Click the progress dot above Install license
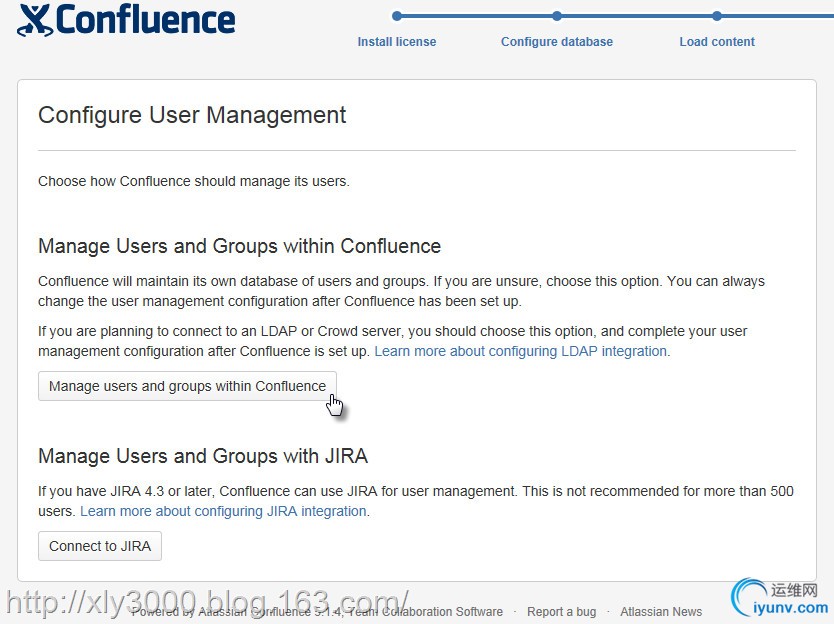834x624 pixels. coord(397,16)
